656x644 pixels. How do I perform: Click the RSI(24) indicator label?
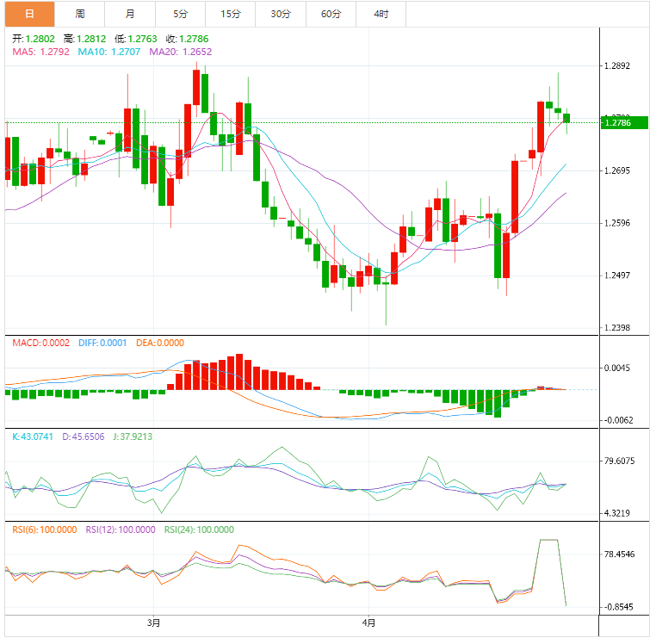tap(199, 529)
